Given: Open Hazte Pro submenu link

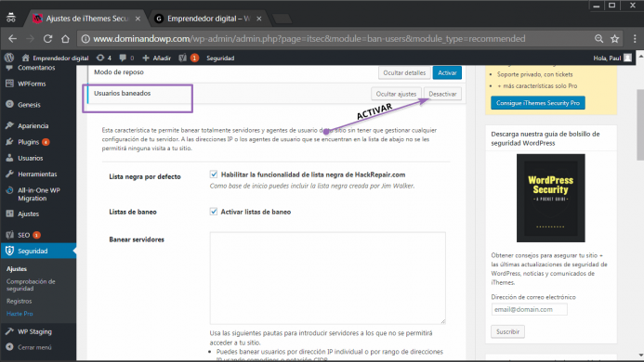Looking at the screenshot, I should (20, 314).
